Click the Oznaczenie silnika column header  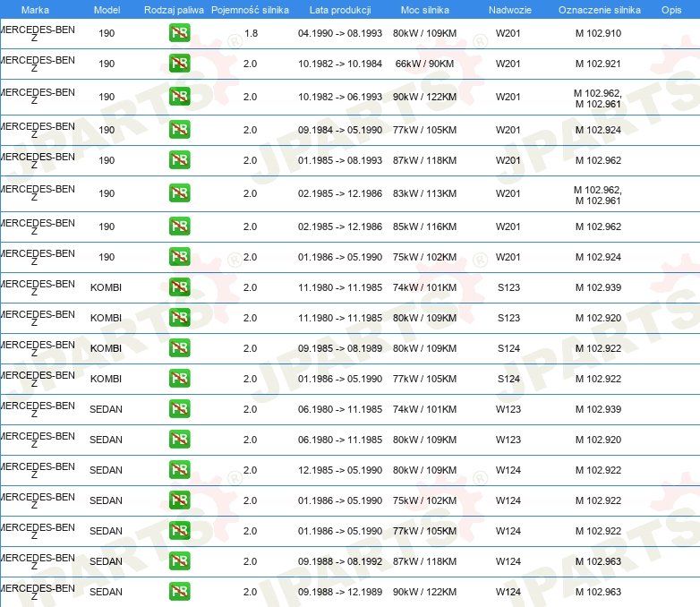600,10
